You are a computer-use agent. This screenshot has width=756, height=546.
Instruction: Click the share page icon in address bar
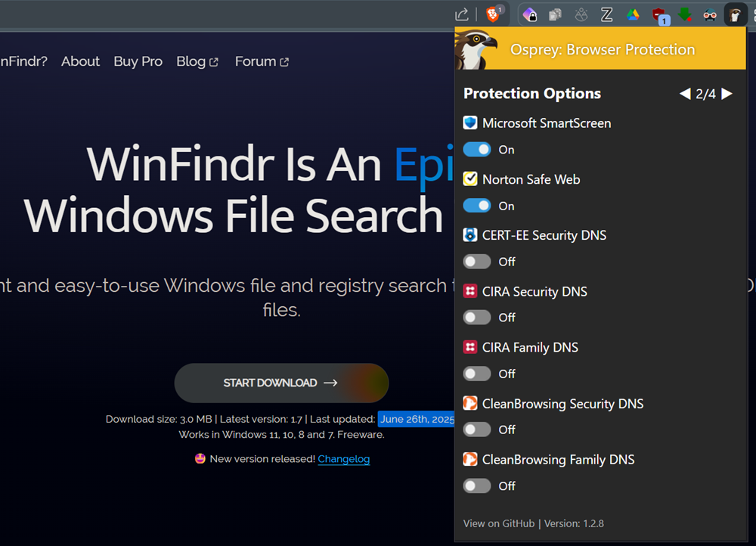[461, 14]
